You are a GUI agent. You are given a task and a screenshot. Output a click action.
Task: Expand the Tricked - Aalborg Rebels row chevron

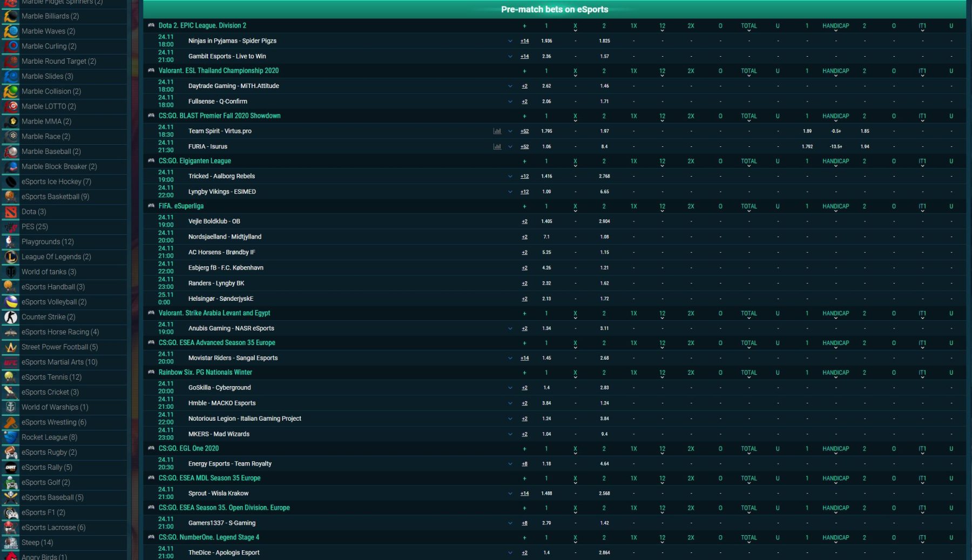coord(510,177)
